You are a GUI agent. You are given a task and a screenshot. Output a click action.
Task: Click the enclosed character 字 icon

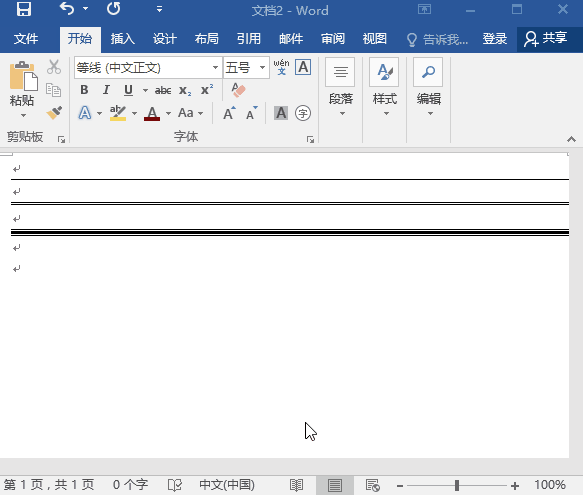coord(303,113)
